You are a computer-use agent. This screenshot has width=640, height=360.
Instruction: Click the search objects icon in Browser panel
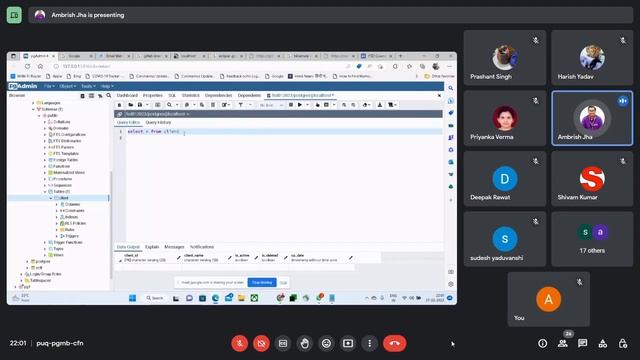109,96
